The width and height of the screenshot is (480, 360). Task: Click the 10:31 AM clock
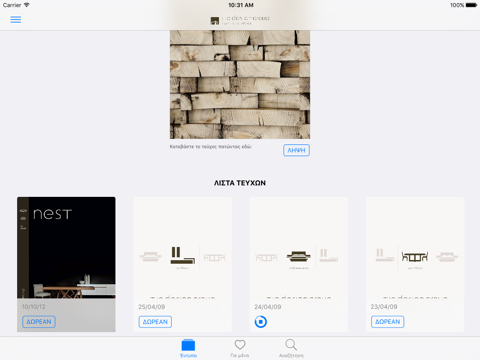pos(241,5)
